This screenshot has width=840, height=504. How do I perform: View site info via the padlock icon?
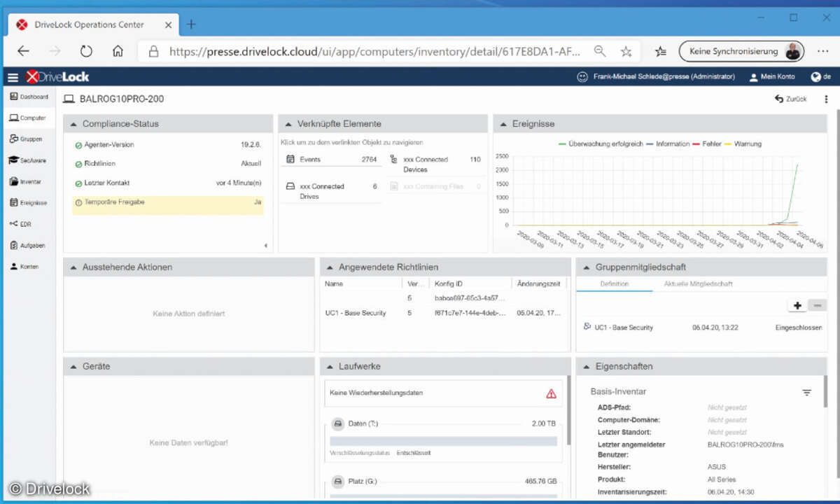(x=153, y=51)
